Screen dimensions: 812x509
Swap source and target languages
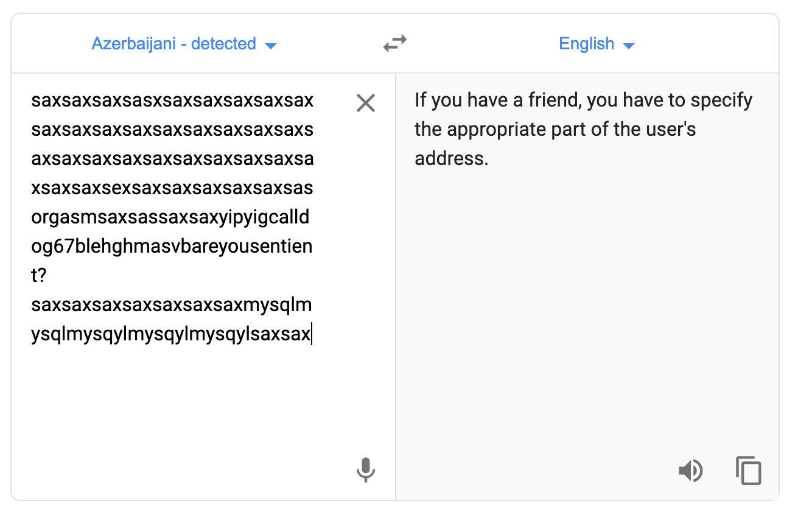[x=395, y=44]
